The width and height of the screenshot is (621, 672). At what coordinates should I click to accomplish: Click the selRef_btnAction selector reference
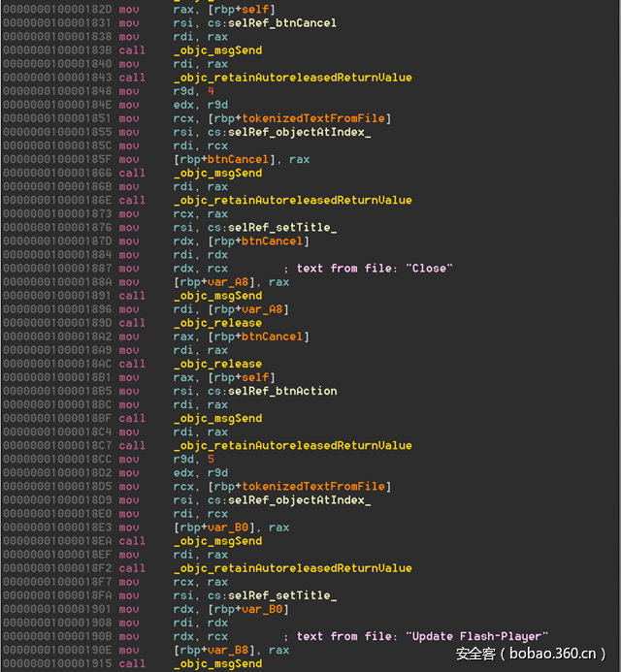(282, 391)
